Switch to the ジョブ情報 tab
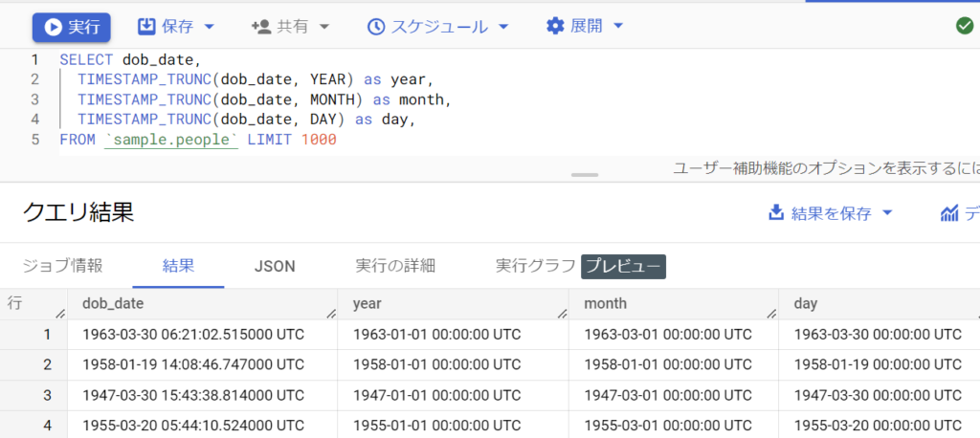 [x=62, y=266]
